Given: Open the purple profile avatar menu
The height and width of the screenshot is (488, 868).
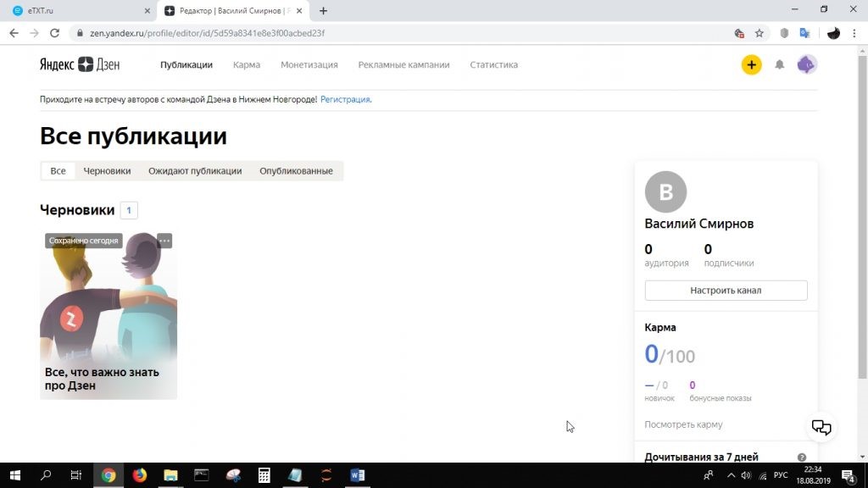Looking at the screenshot, I should [x=807, y=64].
